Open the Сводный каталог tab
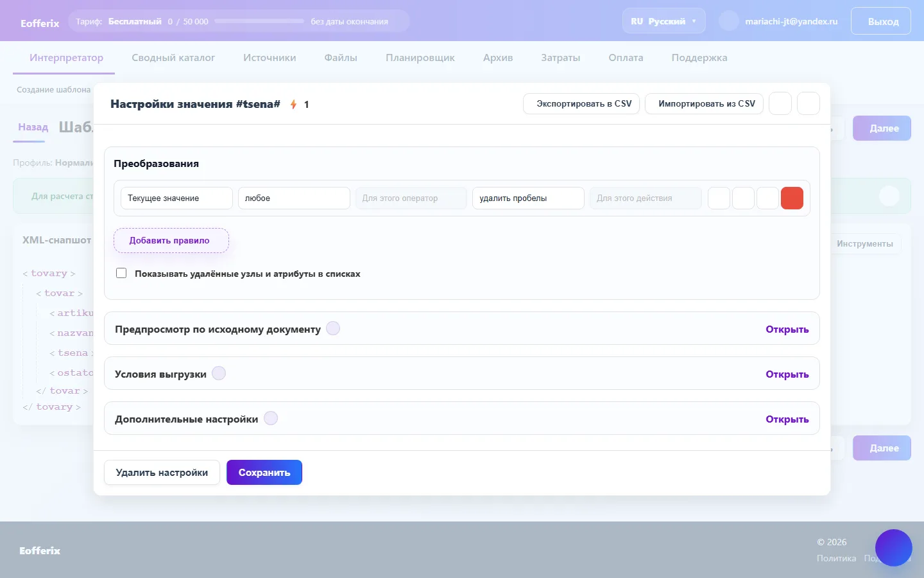924x578 pixels. (x=173, y=58)
